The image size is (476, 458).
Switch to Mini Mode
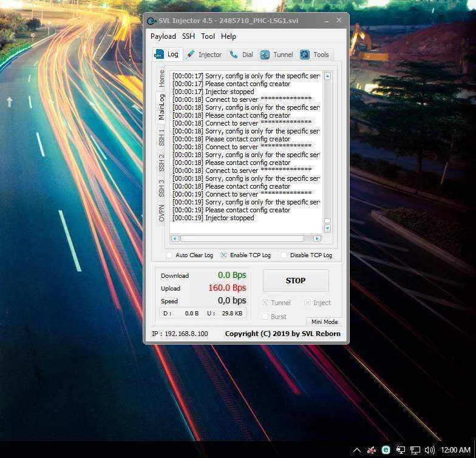[324, 322]
